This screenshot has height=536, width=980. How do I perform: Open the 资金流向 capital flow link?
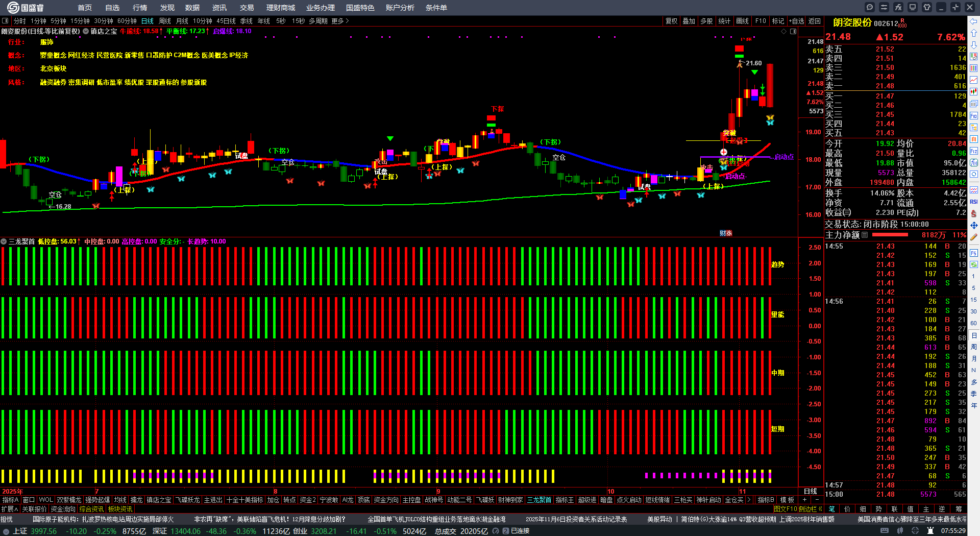pyautogui.click(x=63, y=509)
